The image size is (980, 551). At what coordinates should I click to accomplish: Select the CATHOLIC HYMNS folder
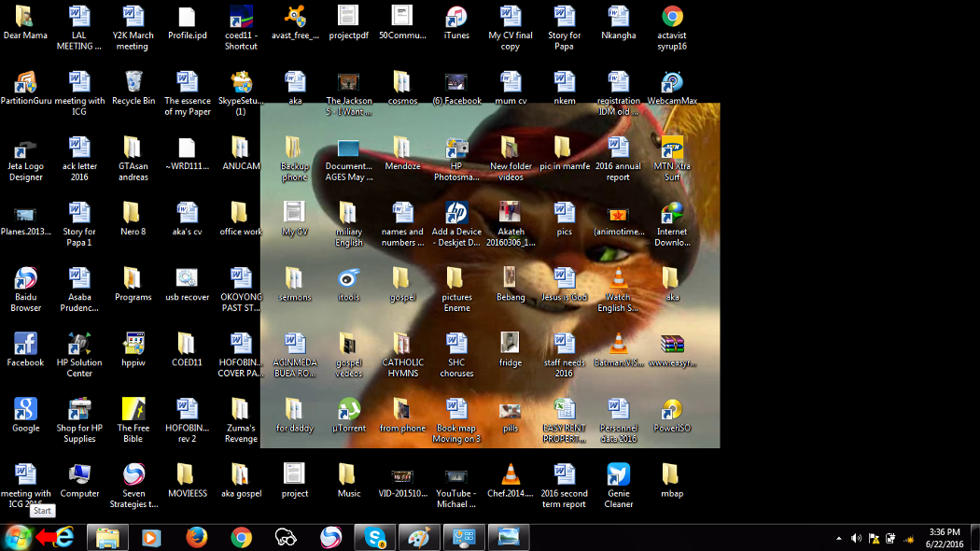pos(402,355)
